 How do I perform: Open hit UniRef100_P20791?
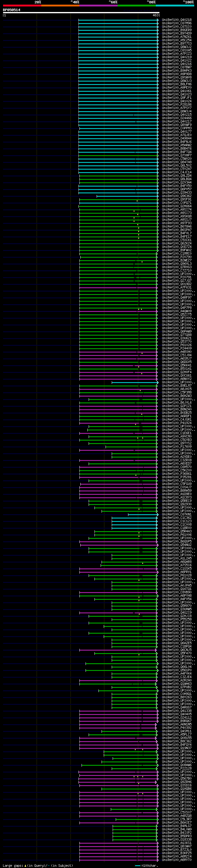pyautogui.click(x=177, y=277)
